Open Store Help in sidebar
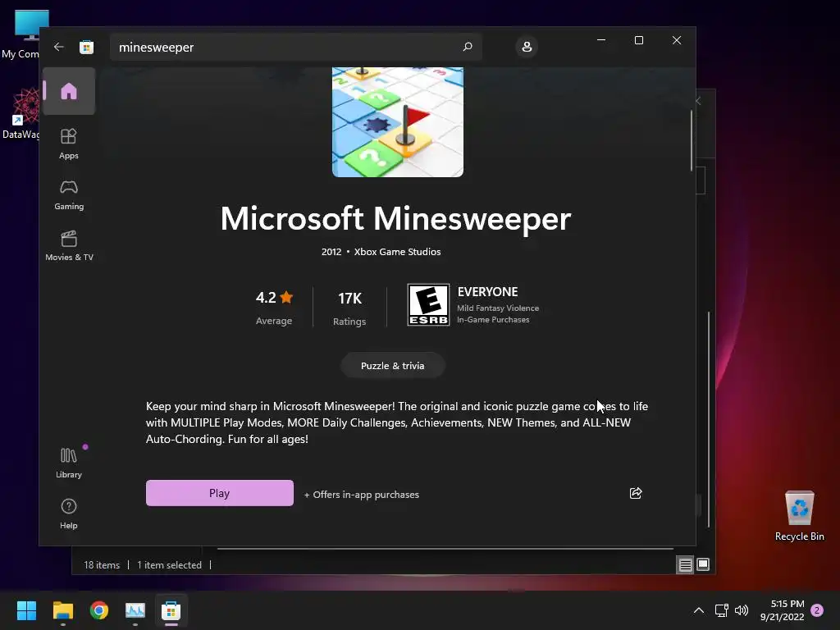840x630 pixels. click(69, 514)
